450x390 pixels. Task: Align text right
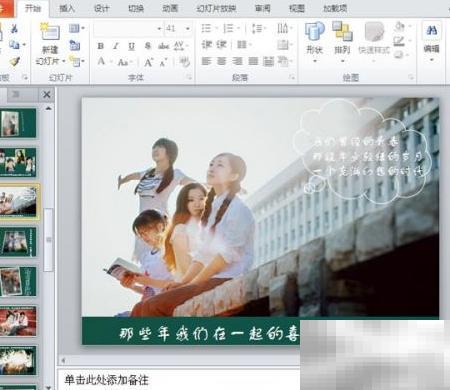click(x=237, y=61)
